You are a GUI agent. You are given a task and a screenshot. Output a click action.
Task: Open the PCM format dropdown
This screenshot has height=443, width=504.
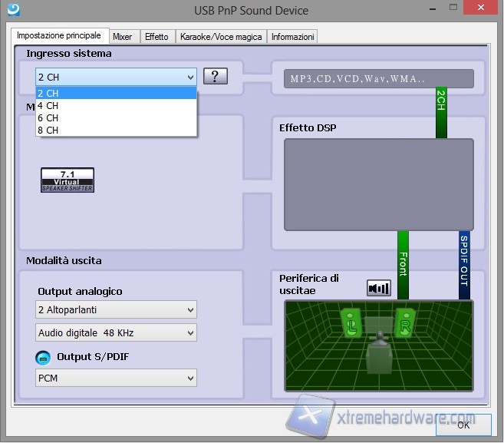tap(116, 379)
